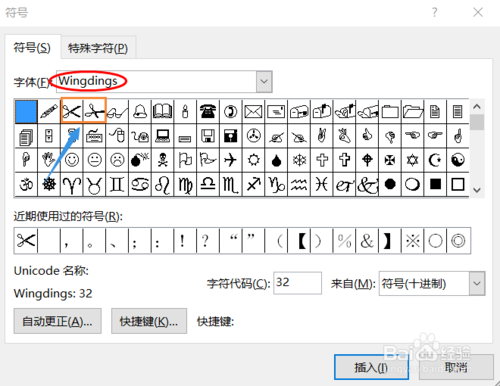The width and height of the screenshot is (500, 386).
Task: Choose recently used percent sign
Action: tap(344, 241)
